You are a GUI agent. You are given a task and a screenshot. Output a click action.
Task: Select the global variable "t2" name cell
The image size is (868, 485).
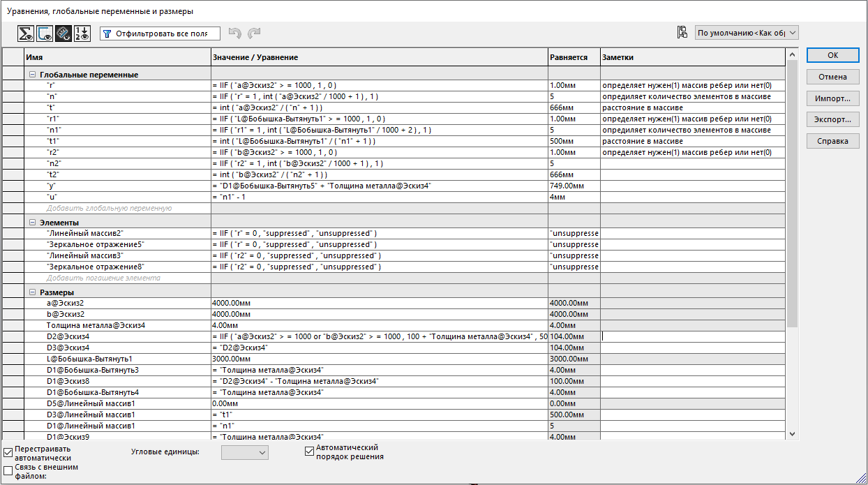click(117, 174)
